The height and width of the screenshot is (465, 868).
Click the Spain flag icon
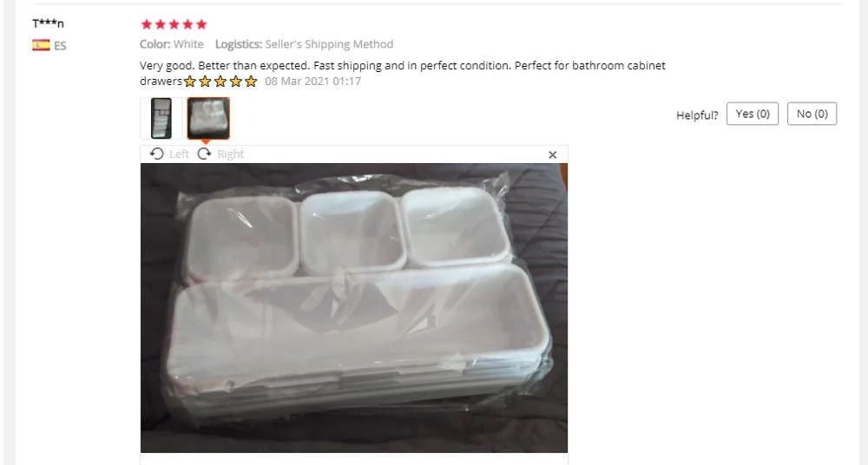[41, 45]
